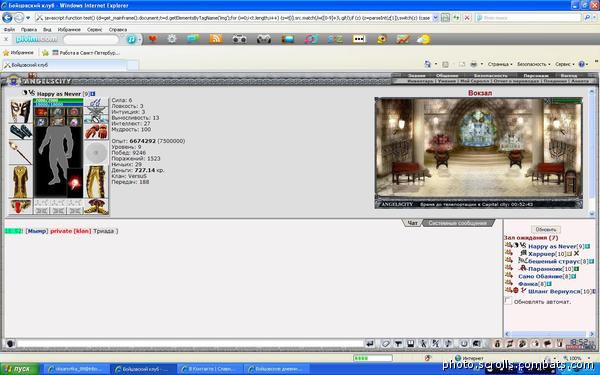Screen dimensions: 600x375
Task: Click the music note sound icon
Action: (x=448, y=344)
